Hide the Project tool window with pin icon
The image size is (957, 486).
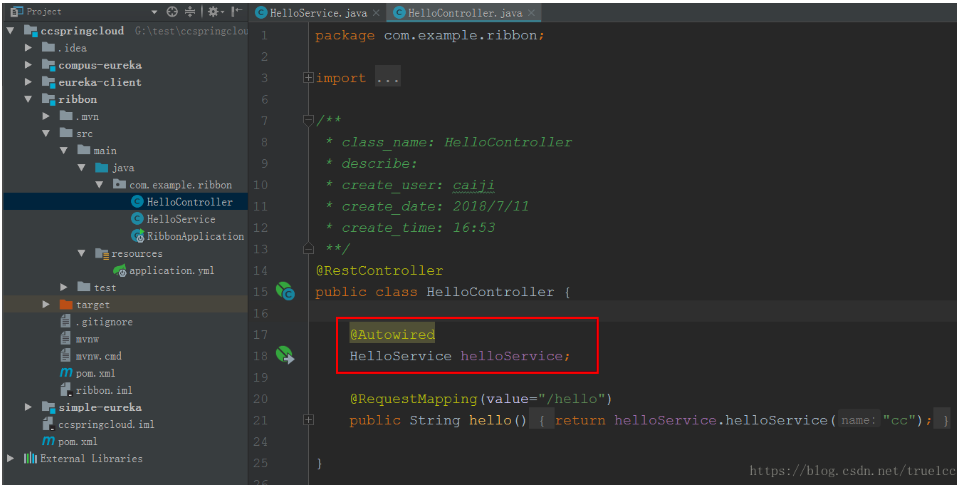[237, 12]
